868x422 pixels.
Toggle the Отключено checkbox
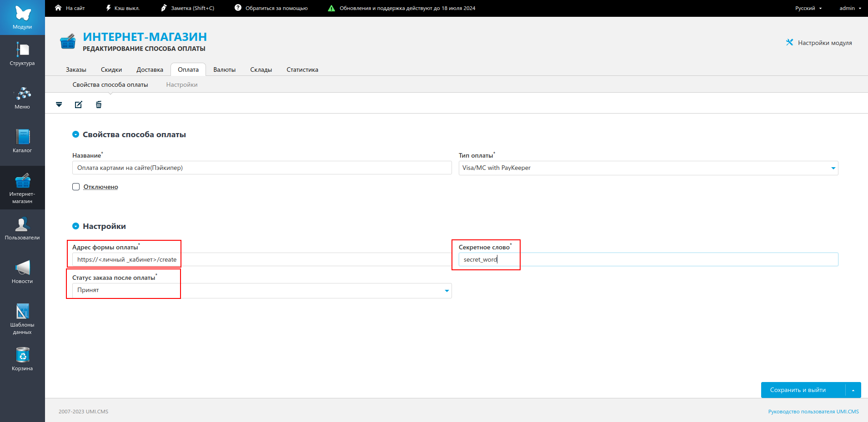(x=76, y=187)
